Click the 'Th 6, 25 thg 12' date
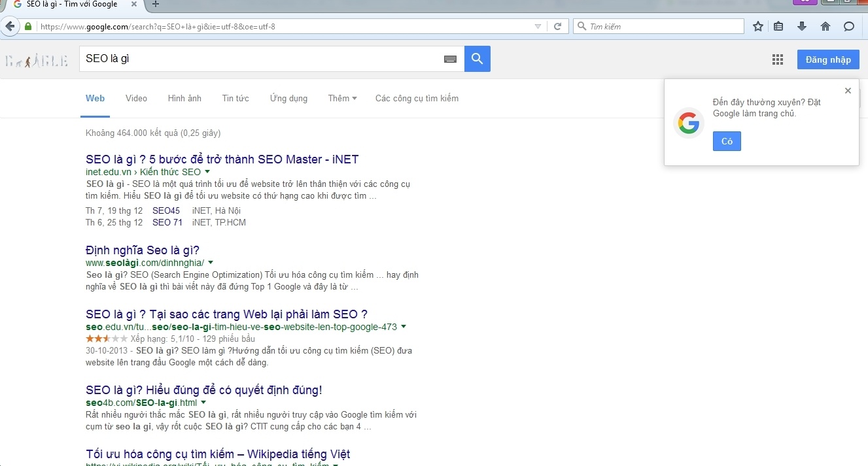 point(114,222)
